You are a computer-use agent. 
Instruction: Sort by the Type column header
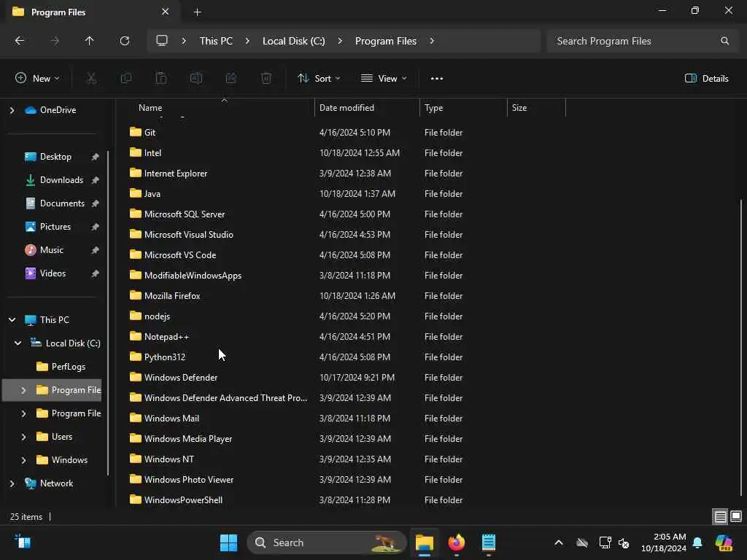point(463,108)
